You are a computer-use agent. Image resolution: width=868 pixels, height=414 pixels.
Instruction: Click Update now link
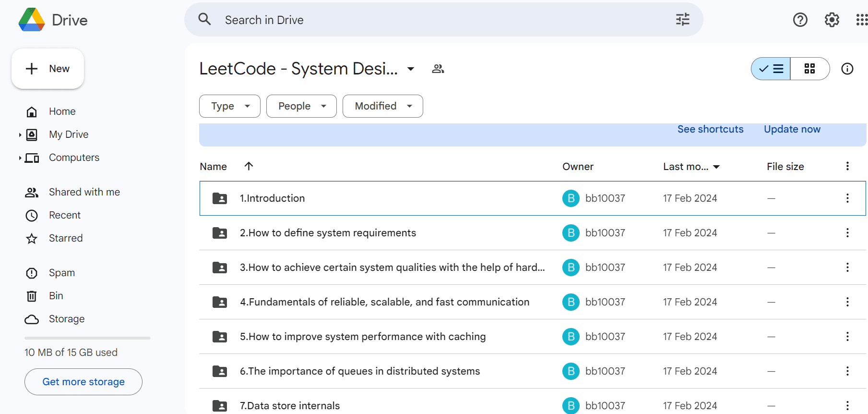click(792, 129)
